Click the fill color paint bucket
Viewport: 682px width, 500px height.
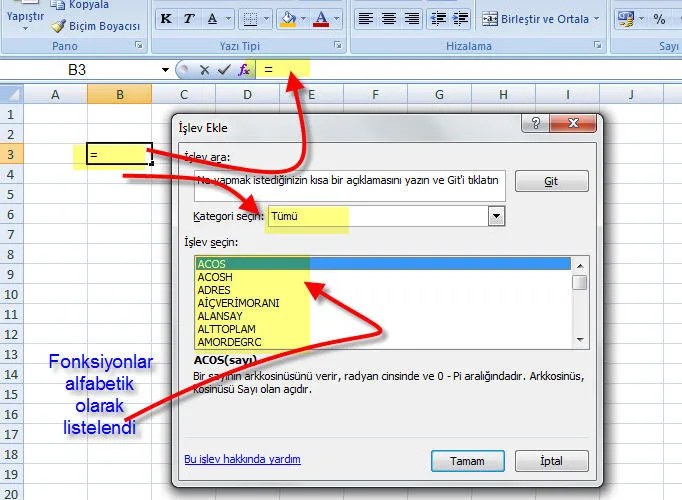point(288,18)
